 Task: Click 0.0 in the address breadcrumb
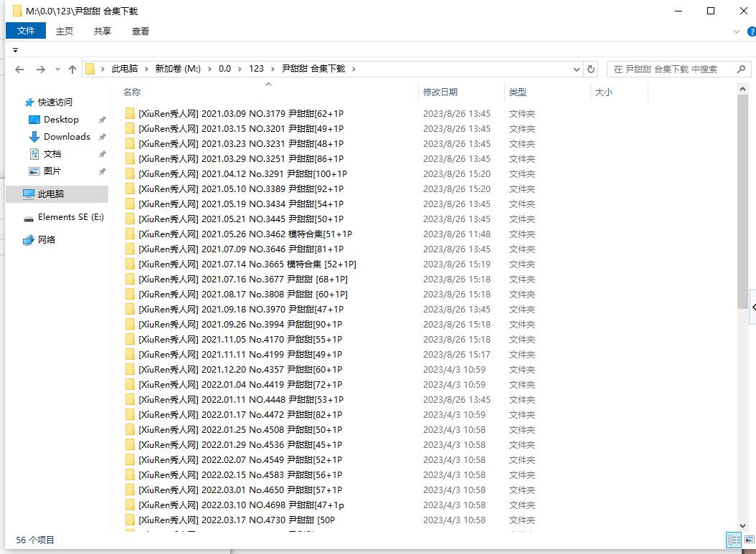tap(225, 69)
